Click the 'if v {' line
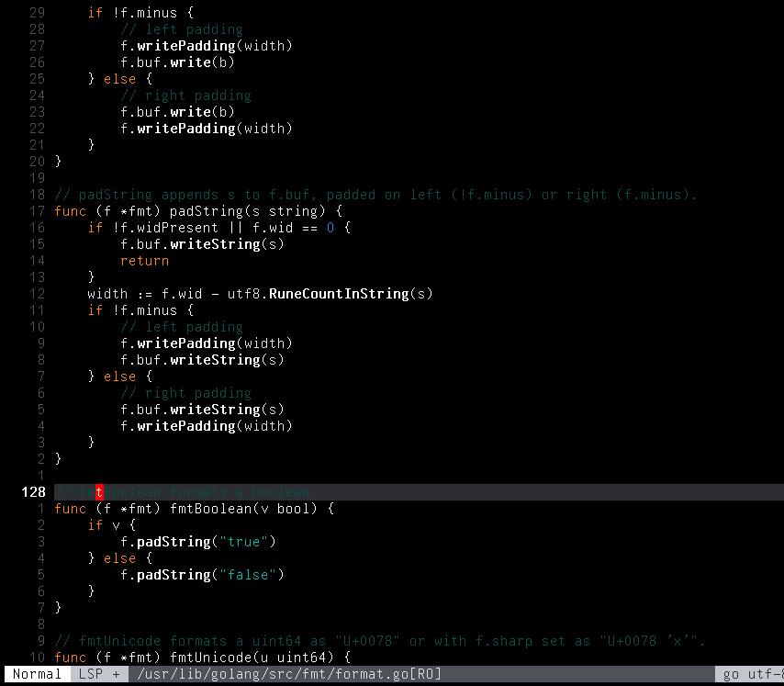The width and height of the screenshot is (784, 686). pos(111,525)
